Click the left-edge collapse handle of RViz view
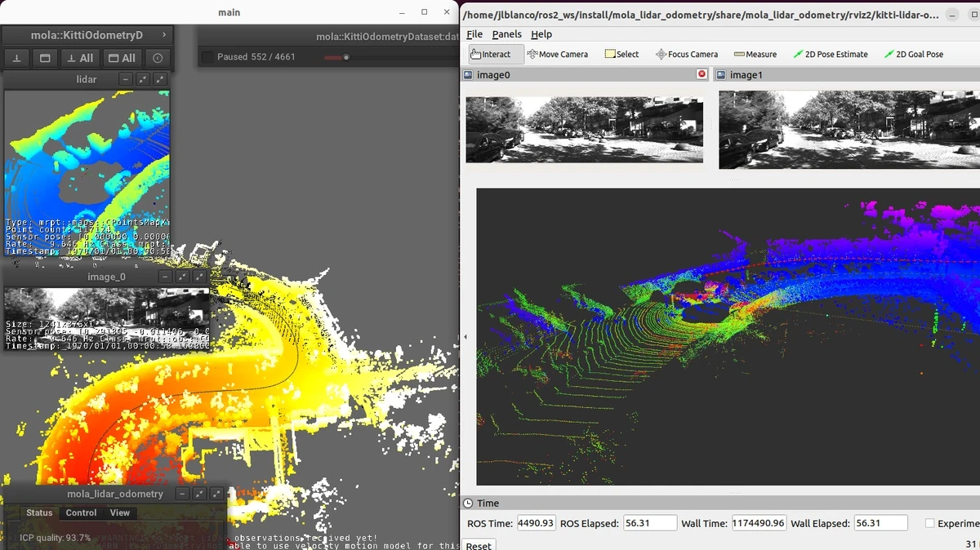Screen dimensions: 980x550 click(466, 336)
